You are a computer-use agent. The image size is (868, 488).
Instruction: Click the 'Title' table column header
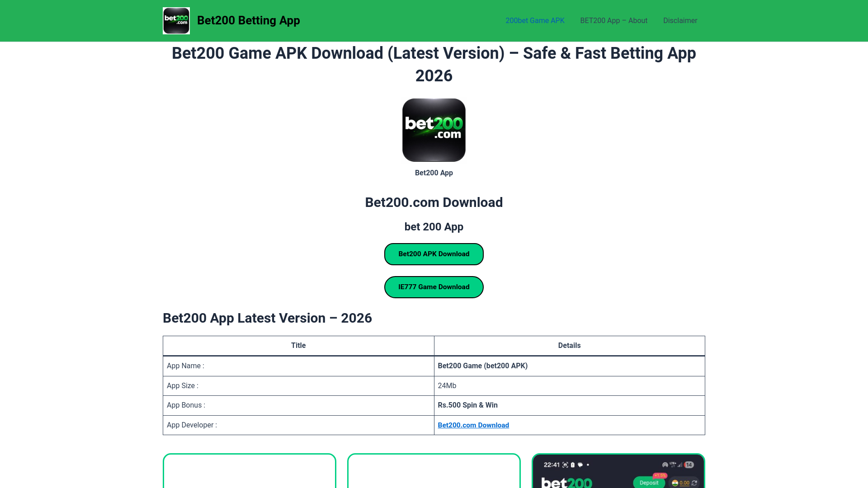(298, 346)
